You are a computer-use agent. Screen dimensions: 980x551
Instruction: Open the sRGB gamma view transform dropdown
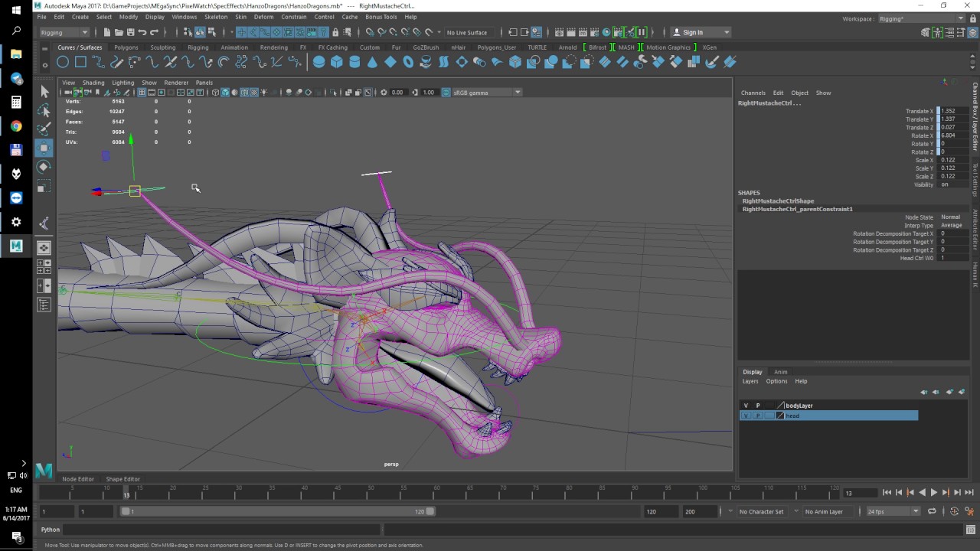click(487, 93)
